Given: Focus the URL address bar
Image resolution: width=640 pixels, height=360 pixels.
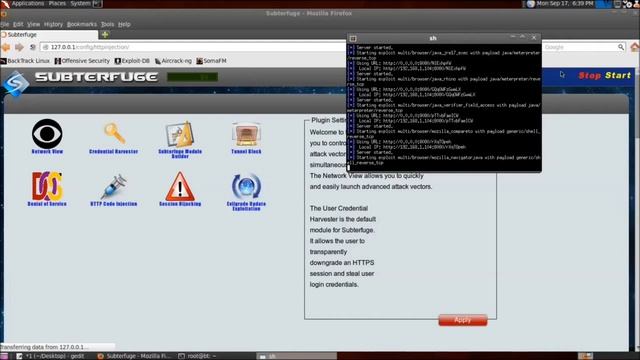Looking at the screenshot, I should pos(192,47).
